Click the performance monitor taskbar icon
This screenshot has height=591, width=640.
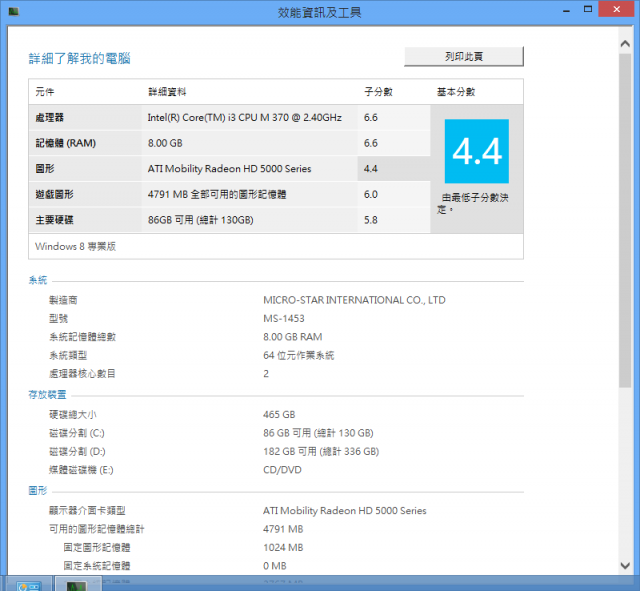(x=77, y=586)
